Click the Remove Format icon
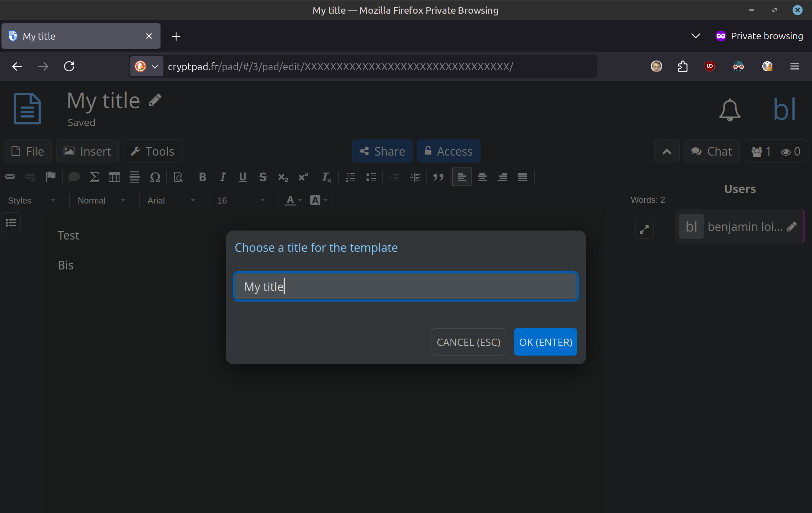This screenshot has width=812, height=513. tap(326, 177)
